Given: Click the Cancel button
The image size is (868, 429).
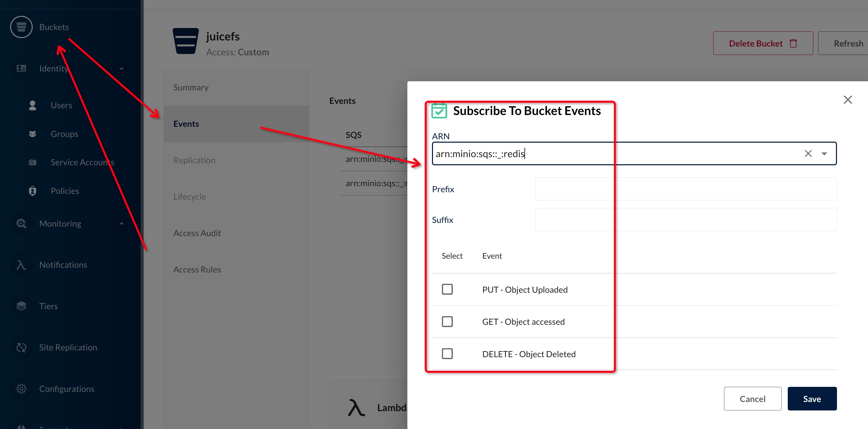Looking at the screenshot, I should point(752,399).
